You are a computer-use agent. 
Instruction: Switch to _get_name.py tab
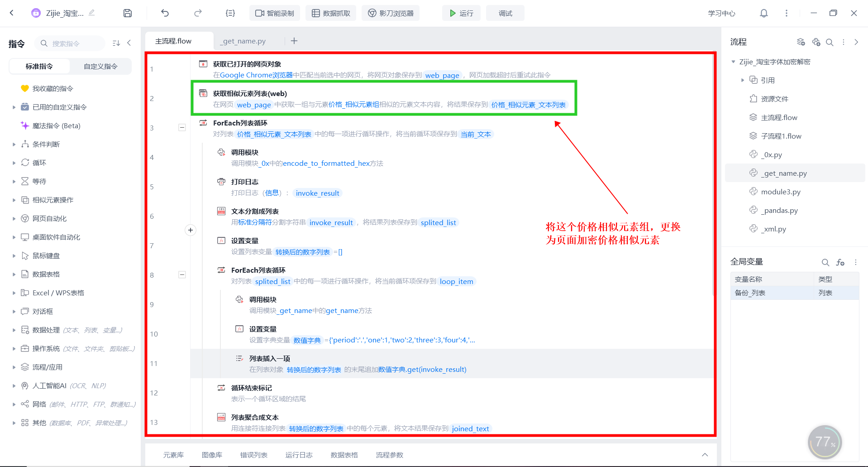tap(243, 41)
